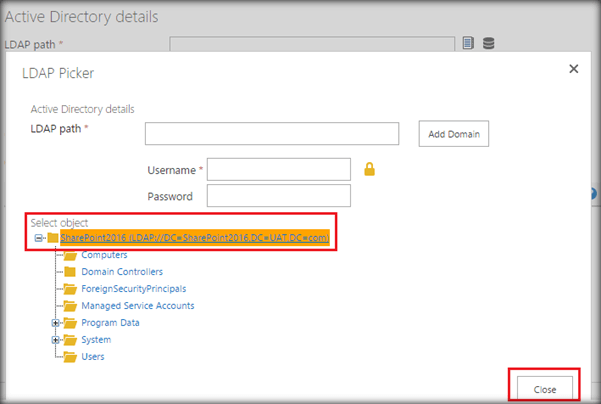Click the Domain Controllers folder icon
Viewport: 601px width, 404px height.
point(71,272)
